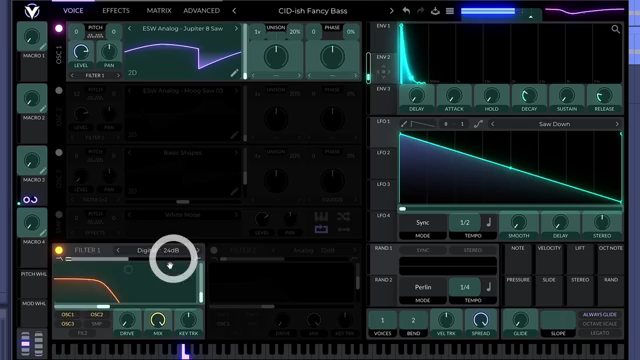The width and height of the screenshot is (640, 360).
Task: Click Filter 1 cutoff horizontal slider
Action: [125, 306]
